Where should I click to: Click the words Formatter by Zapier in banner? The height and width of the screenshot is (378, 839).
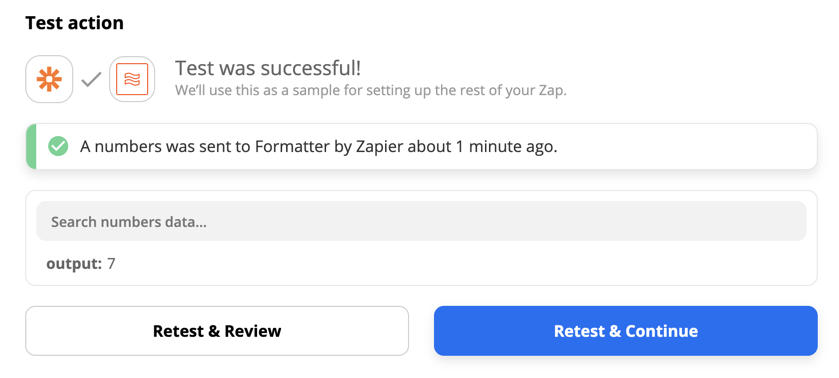tap(329, 146)
